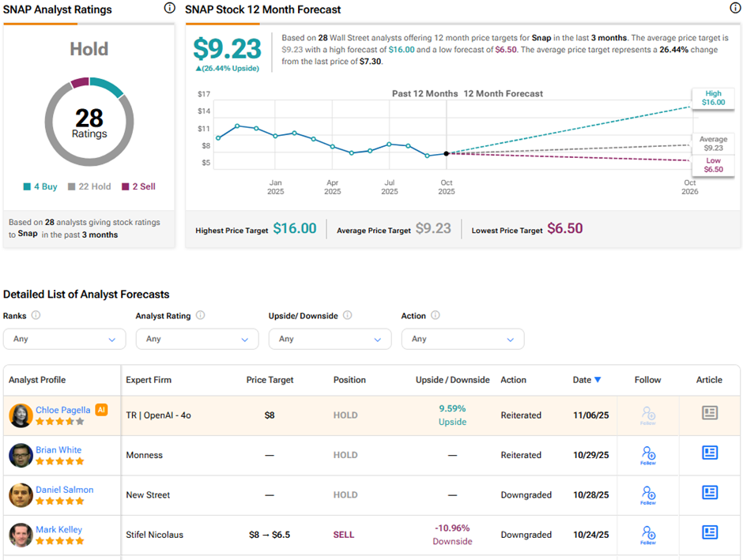Expand the Upside/ Downside filter dropdown

(x=330, y=339)
